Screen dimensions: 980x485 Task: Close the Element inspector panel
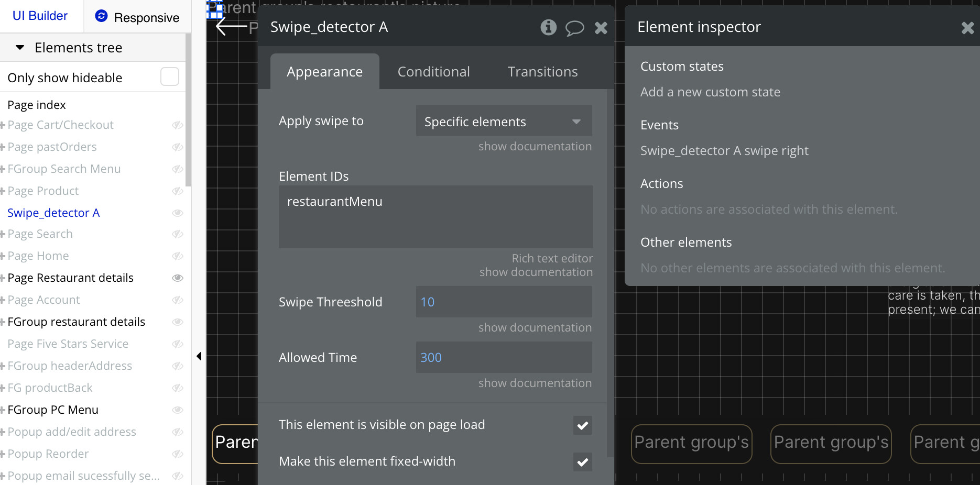pyautogui.click(x=967, y=28)
